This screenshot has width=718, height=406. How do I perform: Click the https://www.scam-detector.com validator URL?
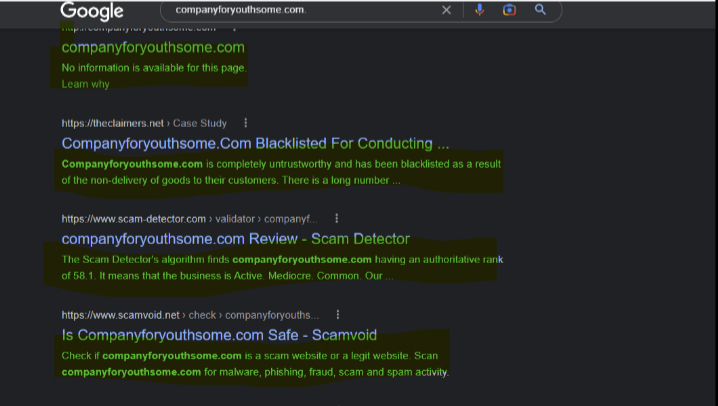[189, 219]
